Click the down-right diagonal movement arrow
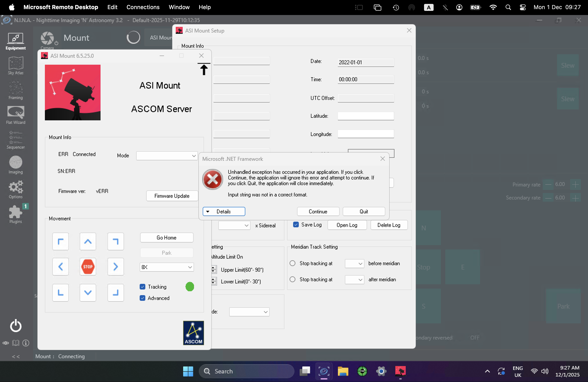The width and height of the screenshot is (588, 382). [x=115, y=293]
